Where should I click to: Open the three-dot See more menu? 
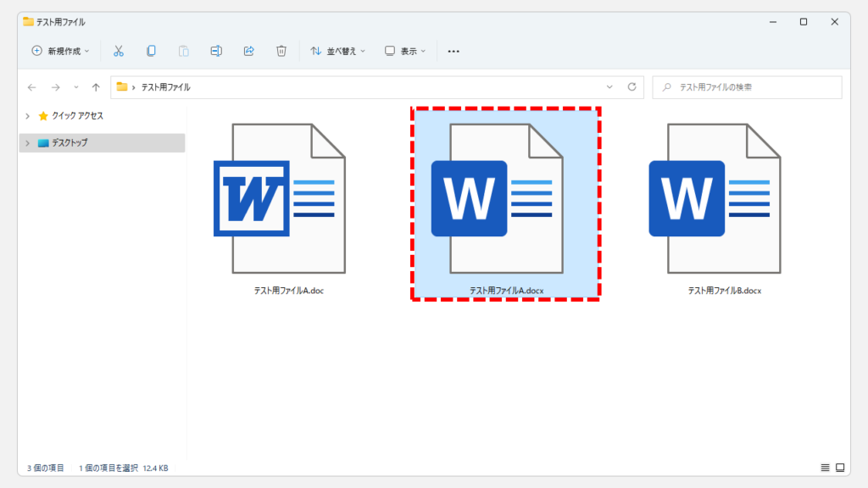pos(453,51)
